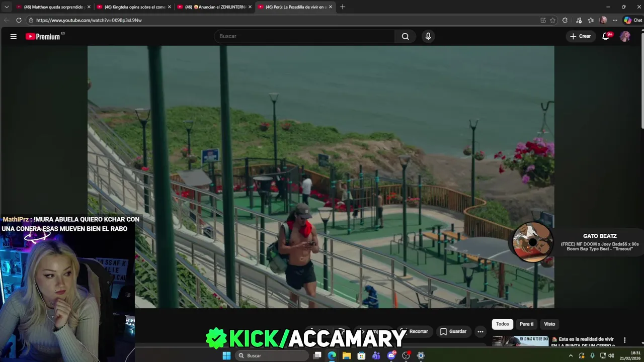The height and width of the screenshot is (362, 644).
Task: Open the 'En lo más alto de una' suggested video thumbnail
Action: (521, 341)
